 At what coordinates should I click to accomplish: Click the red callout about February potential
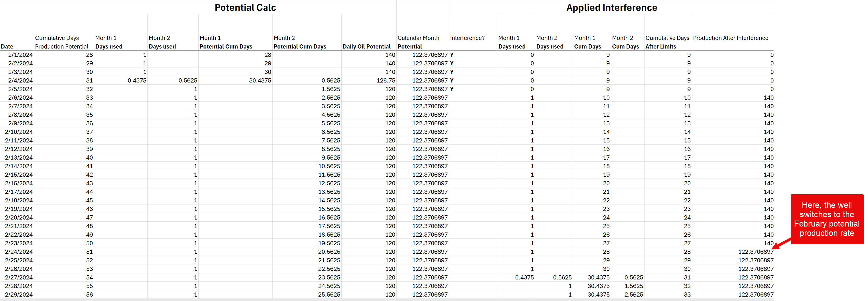[826, 219]
